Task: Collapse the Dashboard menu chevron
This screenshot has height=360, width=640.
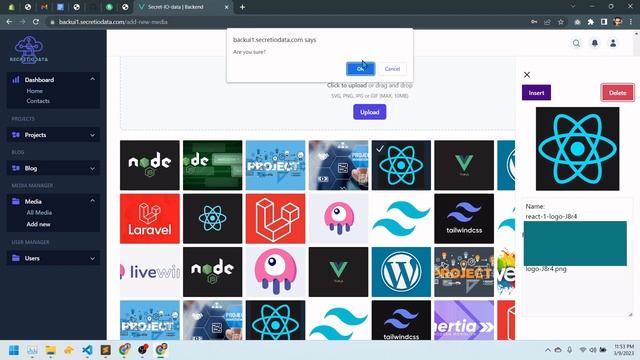Action: tap(92, 79)
